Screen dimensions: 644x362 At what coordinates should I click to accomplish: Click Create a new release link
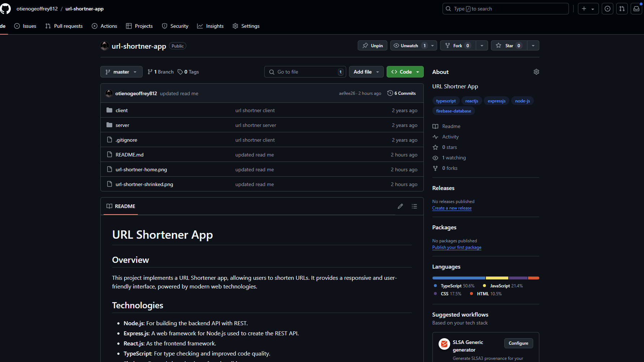click(452, 208)
